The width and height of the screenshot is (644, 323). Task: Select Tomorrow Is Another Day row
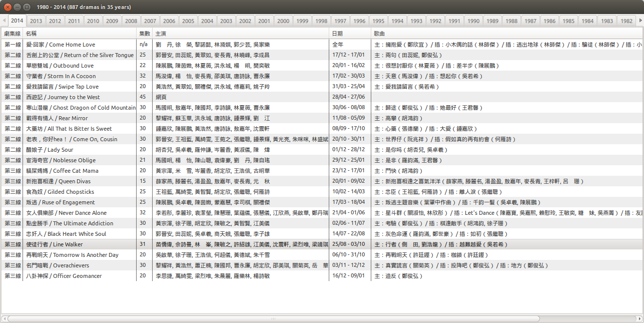tap(322, 255)
